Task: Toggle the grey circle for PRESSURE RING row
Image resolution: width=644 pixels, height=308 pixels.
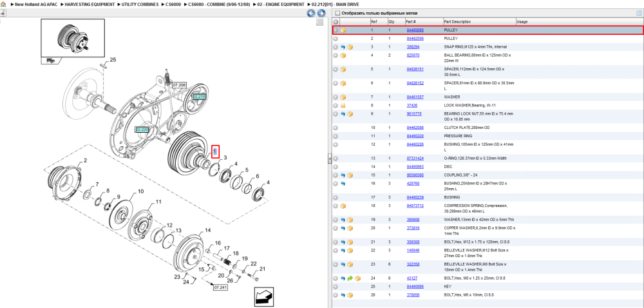Action: pyautogui.click(x=336, y=136)
